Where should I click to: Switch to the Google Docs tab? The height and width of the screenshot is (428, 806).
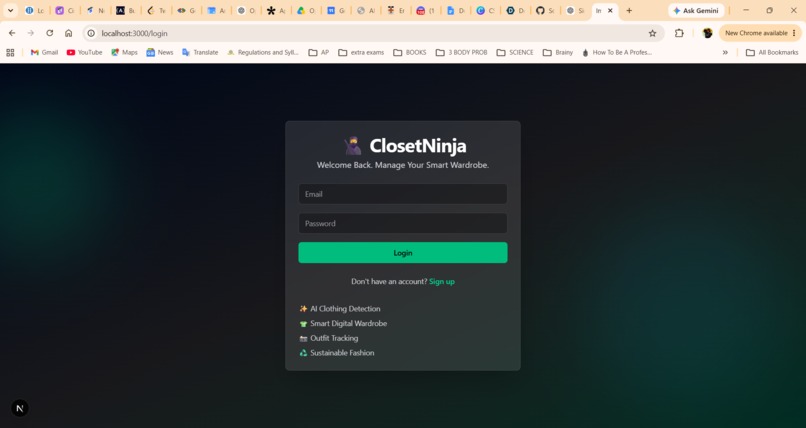pos(455,10)
